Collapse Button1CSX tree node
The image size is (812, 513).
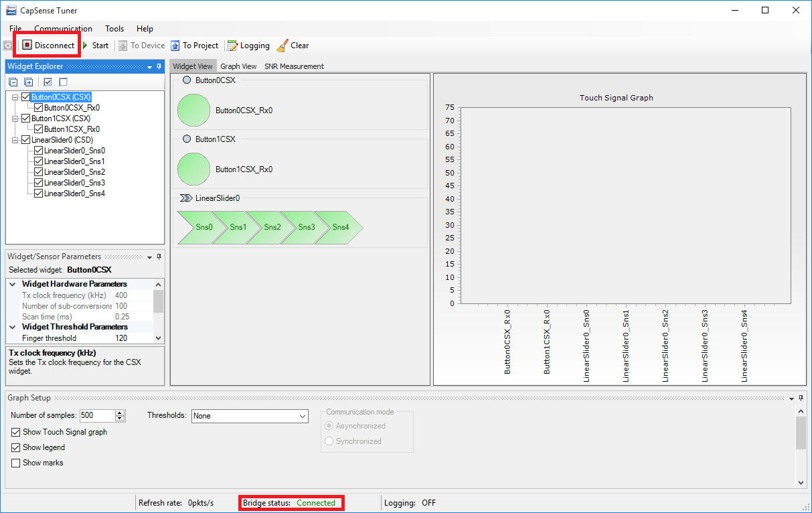[x=15, y=119]
